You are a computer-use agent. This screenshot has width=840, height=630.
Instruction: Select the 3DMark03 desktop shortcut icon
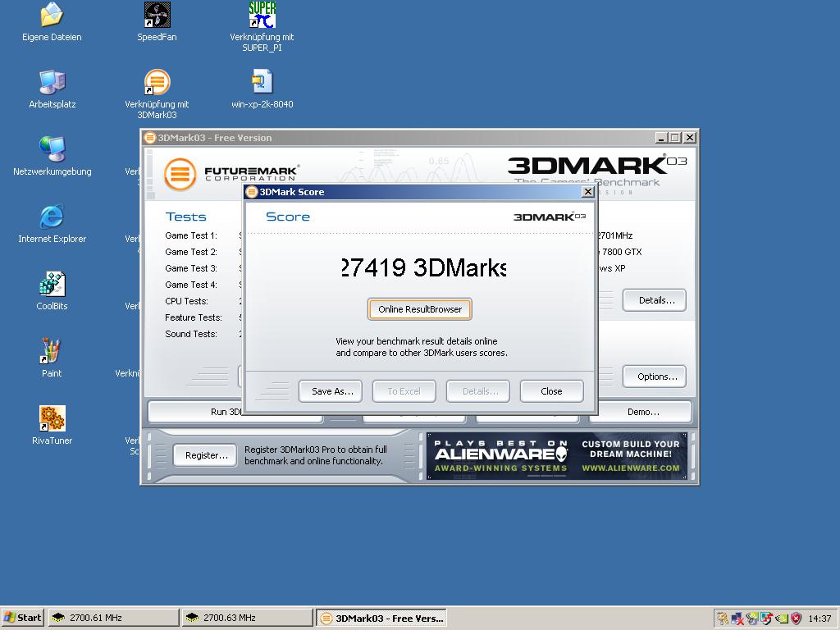tap(157, 82)
